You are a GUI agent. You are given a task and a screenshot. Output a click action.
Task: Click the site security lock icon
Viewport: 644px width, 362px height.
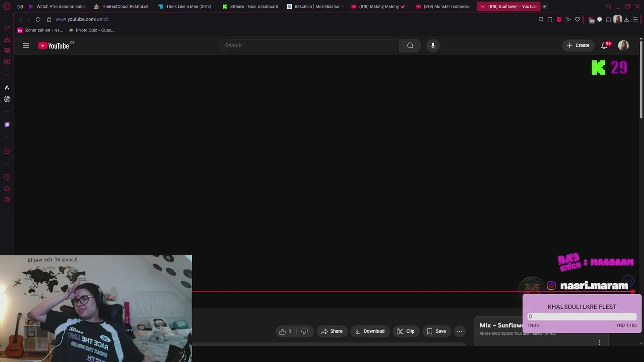pyautogui.click(x=49, y=19)
